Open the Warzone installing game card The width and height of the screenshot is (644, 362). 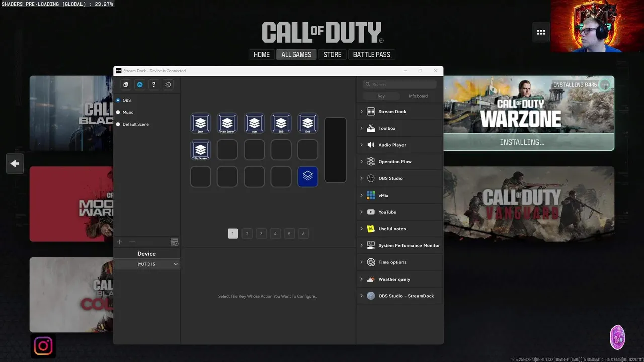point(529,113)
